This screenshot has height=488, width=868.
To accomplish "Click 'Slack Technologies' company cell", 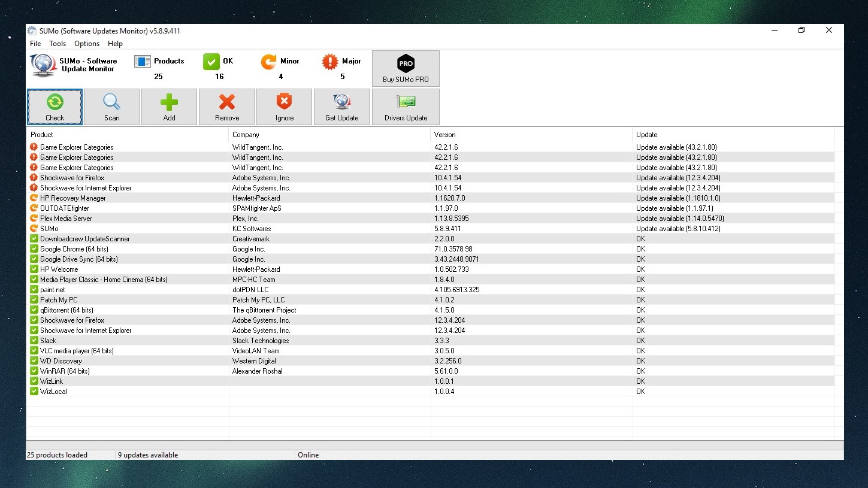I will tap(261, 341).
